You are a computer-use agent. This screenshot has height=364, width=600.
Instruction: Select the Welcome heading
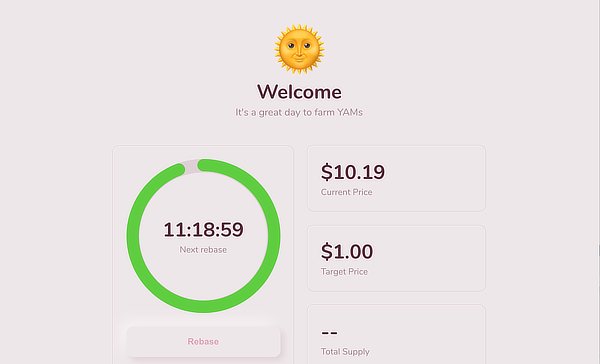tap(299, 92)
